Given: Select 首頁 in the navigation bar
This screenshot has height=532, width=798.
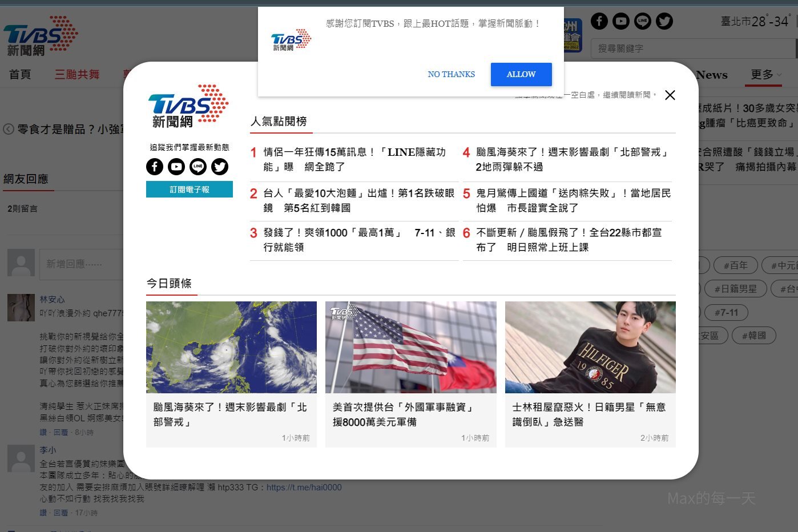Looking at the screenshot, I should click(x=19, y=74).
